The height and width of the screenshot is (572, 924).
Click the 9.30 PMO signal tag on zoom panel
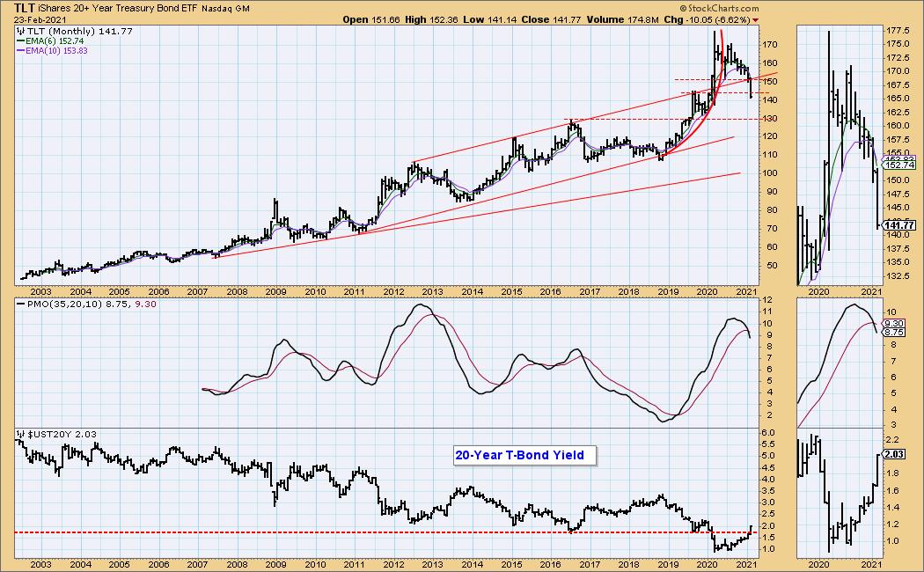coord(894,323)
